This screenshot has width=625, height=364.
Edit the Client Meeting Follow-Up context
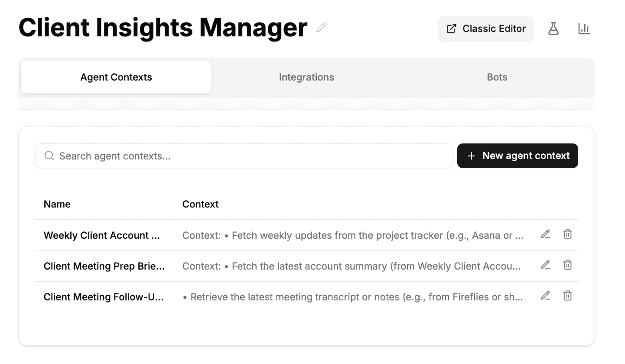tap(546, 296)
